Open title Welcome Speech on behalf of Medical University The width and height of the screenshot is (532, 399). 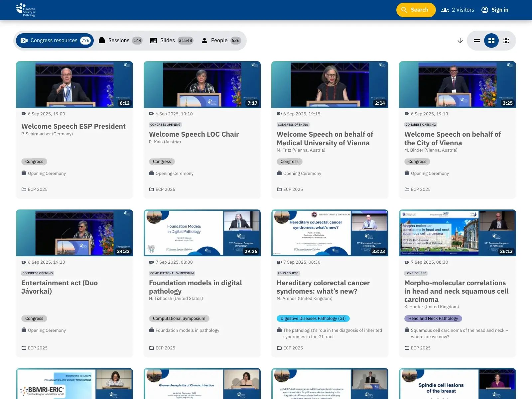click(x=325, y=139)
